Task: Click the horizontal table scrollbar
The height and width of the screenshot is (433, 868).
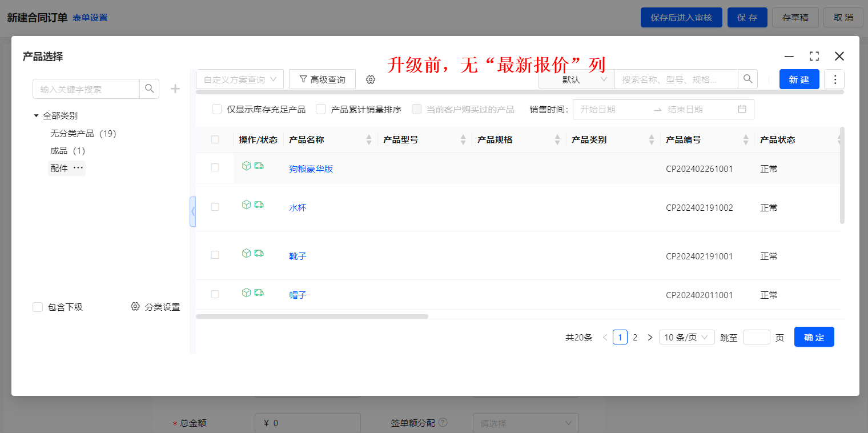Action: pyautogui.click(x=312, y=316)
